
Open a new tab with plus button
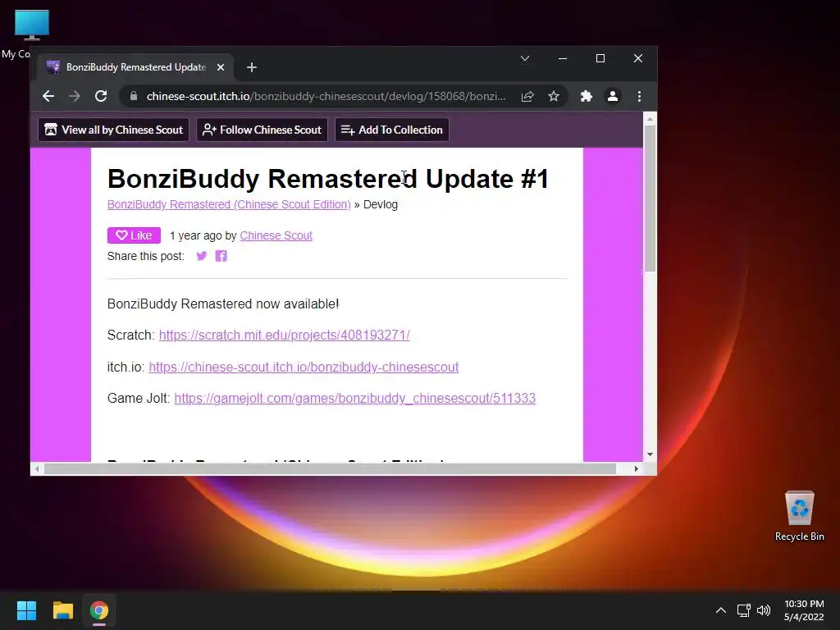252,67
